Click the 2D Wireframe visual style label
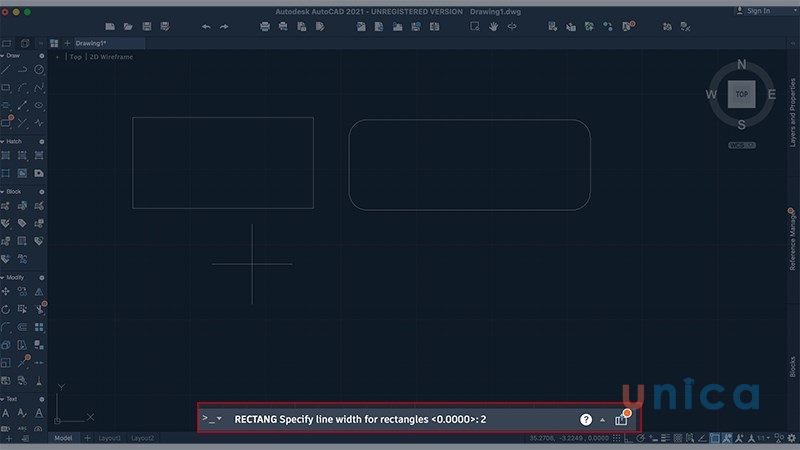This screenshot has width=800, height=450. click(x=112, y=57)
